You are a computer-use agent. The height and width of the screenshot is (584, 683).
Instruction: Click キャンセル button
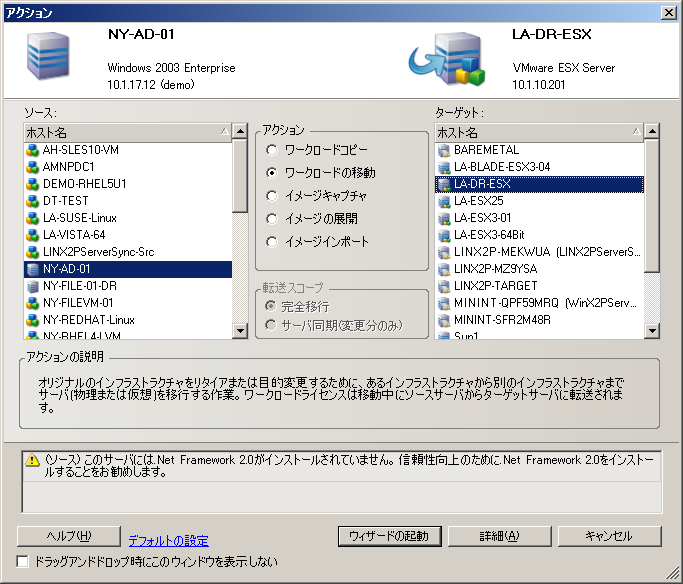point(609,536)
